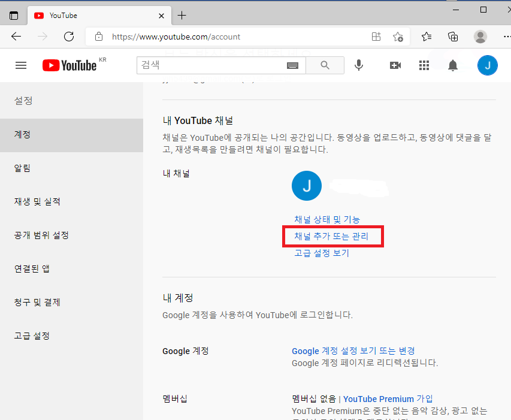Maximize the browser window
Screen dimensions: 511x420
click(483, 10)
